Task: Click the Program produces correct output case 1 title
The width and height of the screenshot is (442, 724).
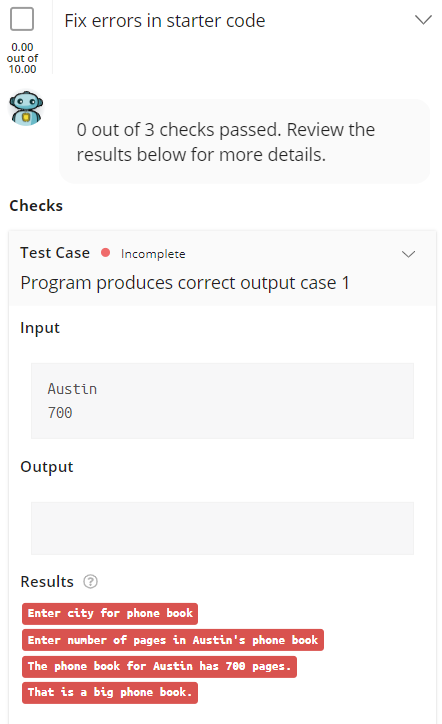Action: 185,283
